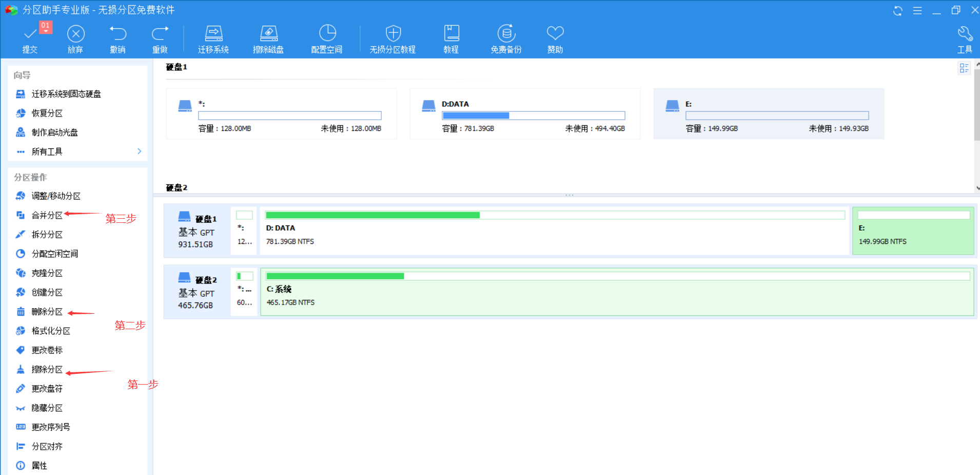Select the small 12… partition on 硬盘1
The image size is (980, 475).
244,231
